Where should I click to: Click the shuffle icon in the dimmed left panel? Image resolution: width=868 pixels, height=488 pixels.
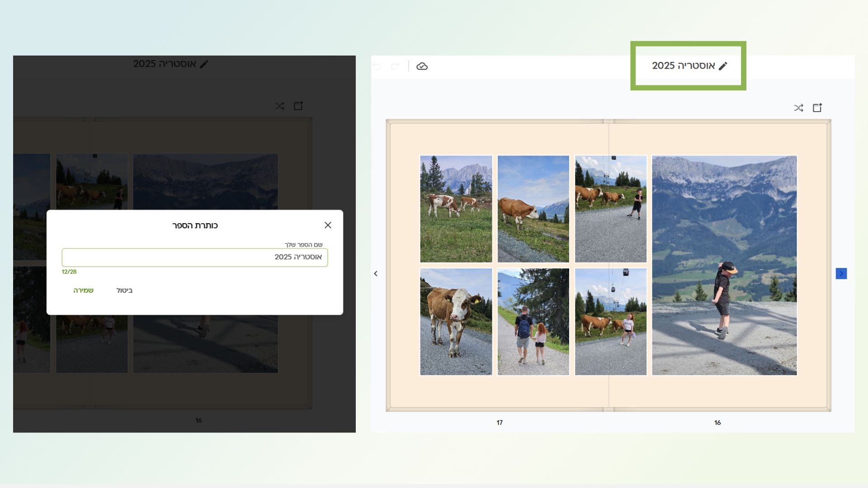pos(280,106)
